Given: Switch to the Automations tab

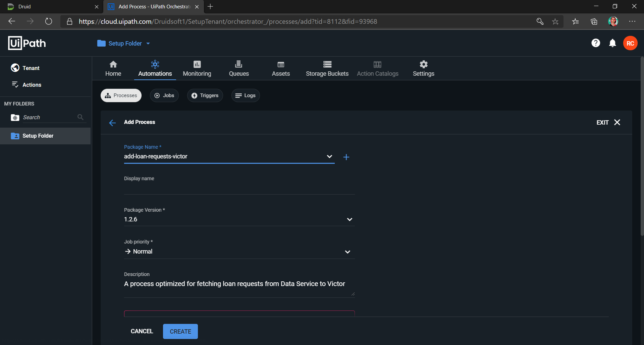Looking at the screenshot, I should click(x=155, y=69).
